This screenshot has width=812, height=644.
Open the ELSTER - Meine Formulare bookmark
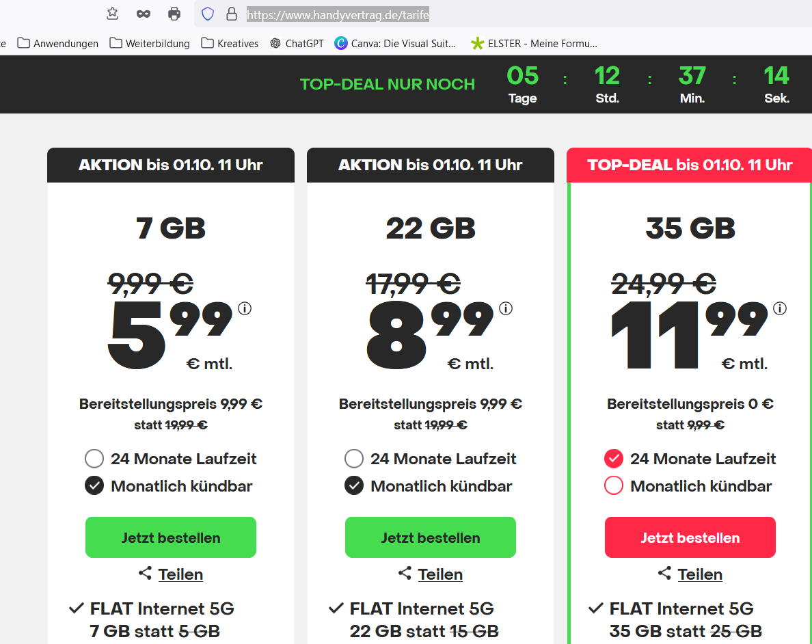coord(534,44)
